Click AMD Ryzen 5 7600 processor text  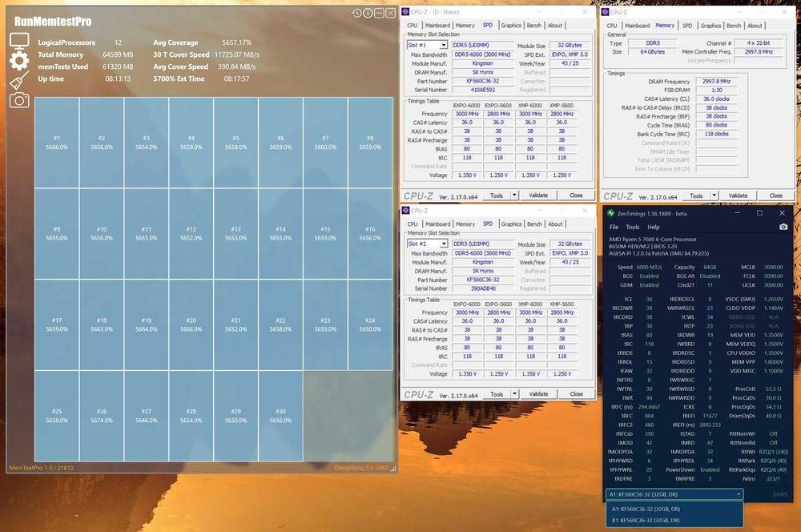click(x=652, y=240)
